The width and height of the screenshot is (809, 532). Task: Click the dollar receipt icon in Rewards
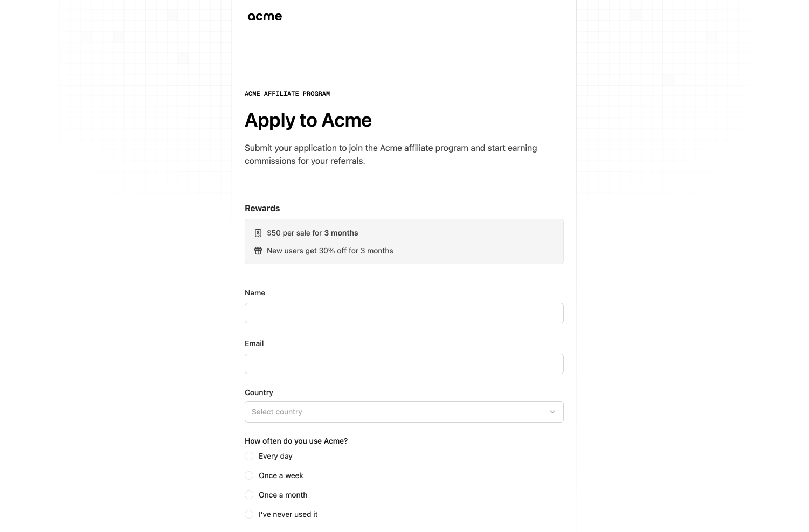(258, 233)
